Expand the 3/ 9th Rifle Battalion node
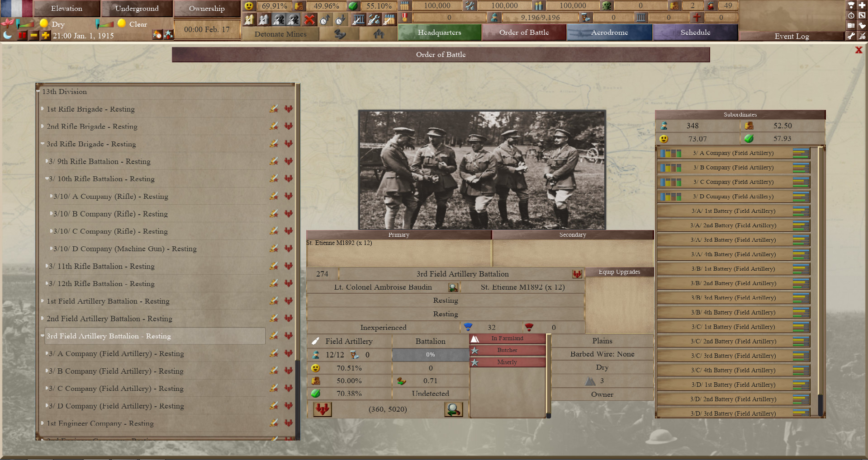 [x=47, y=161]
